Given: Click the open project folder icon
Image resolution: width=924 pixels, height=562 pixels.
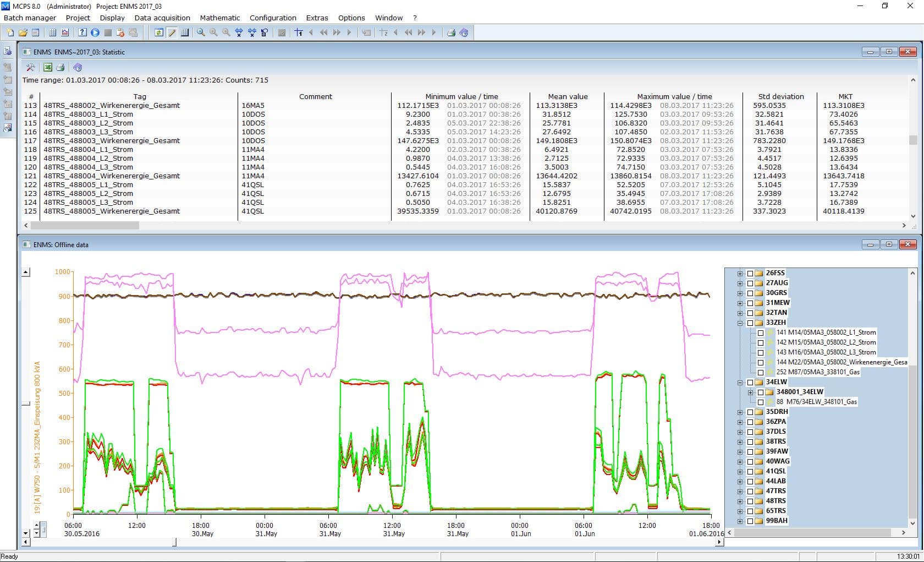Looking at the screenshot, I should [23, 32].
